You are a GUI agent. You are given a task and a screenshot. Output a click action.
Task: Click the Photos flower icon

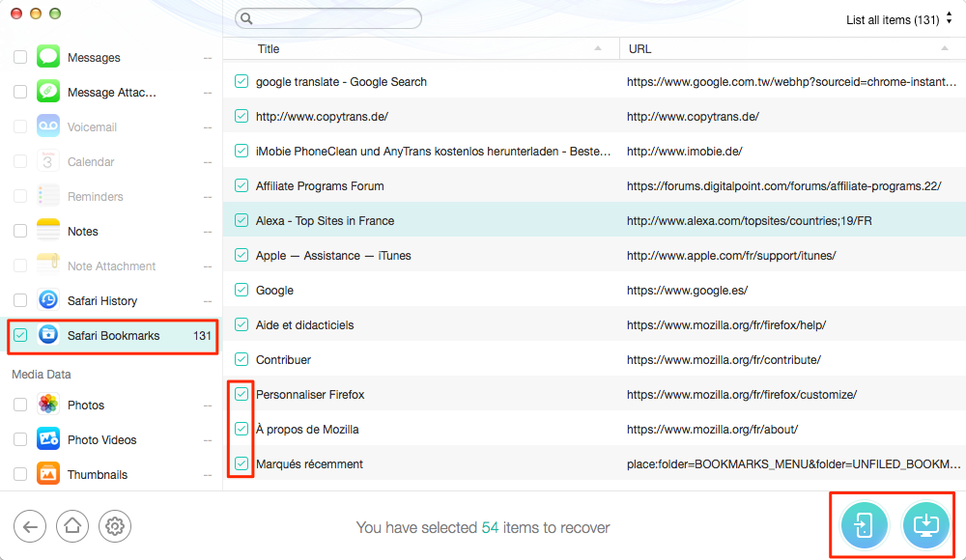pos(48,405)
